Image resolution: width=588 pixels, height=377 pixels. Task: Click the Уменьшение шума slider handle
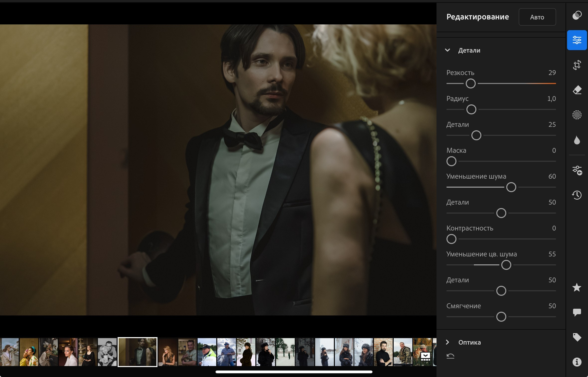point(511,187)
